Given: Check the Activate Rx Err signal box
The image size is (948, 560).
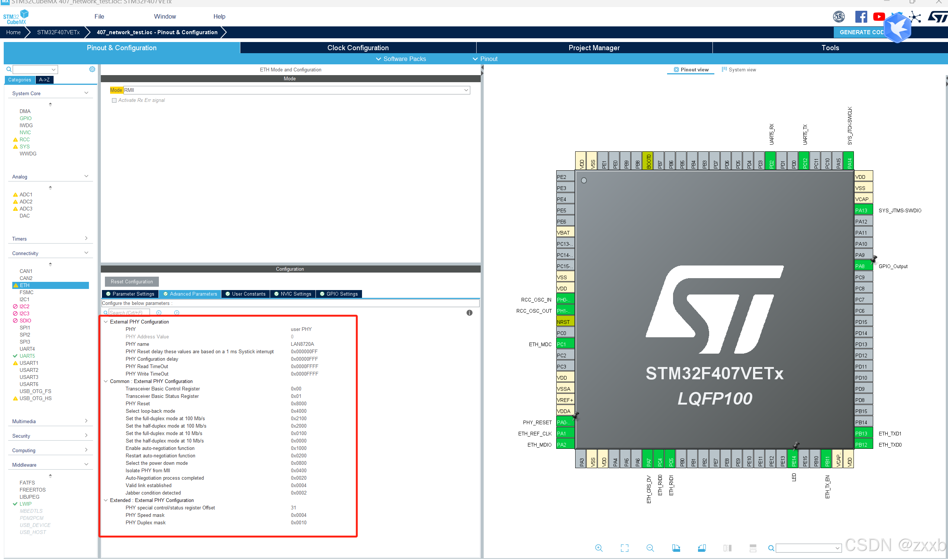Looking at the screenshot, I should pos(114,100).
